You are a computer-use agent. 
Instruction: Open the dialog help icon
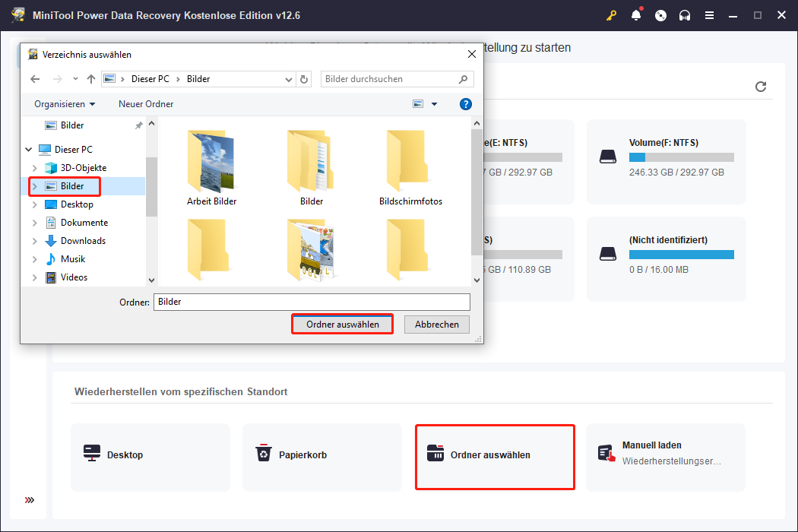pyautogui.click(x=465, y=104)
